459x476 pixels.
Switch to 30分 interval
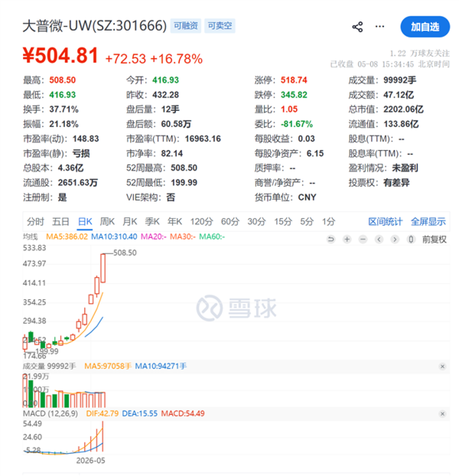[257, 221]
